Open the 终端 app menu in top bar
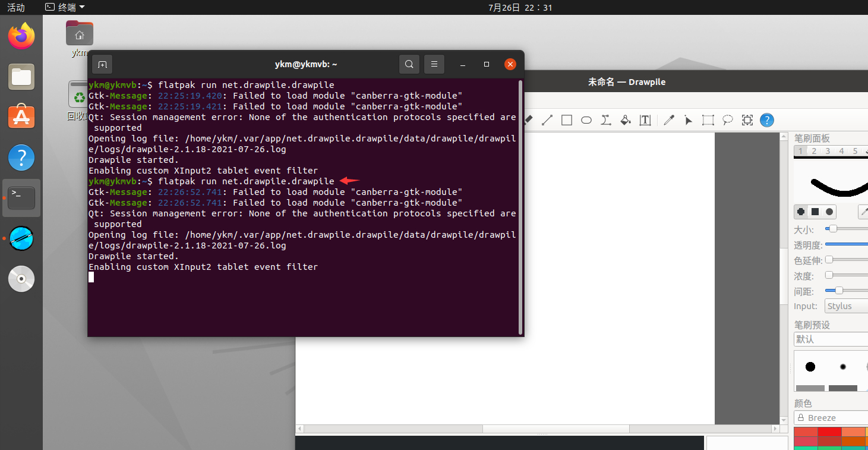This screenshot has height=450, width=868. (65, 7)
